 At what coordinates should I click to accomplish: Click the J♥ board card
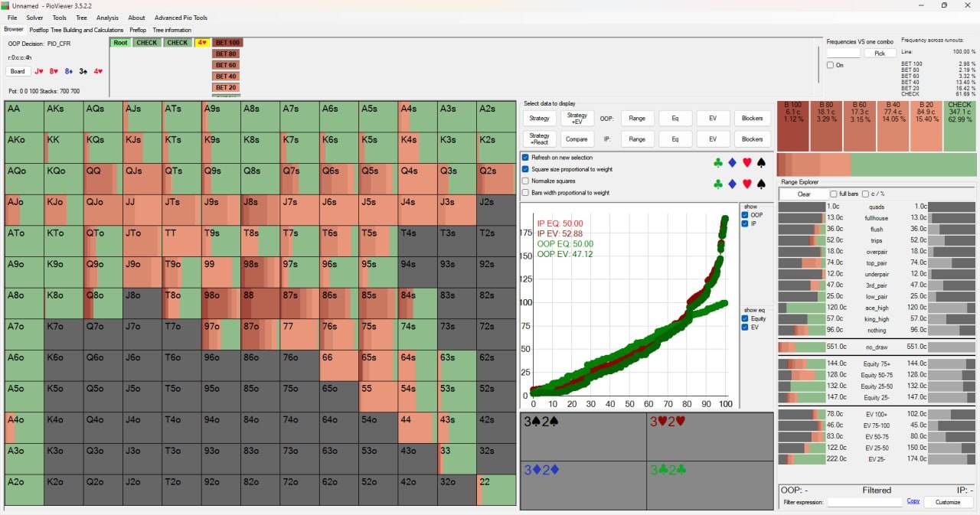pyautogui.click(x=38, y=71)
